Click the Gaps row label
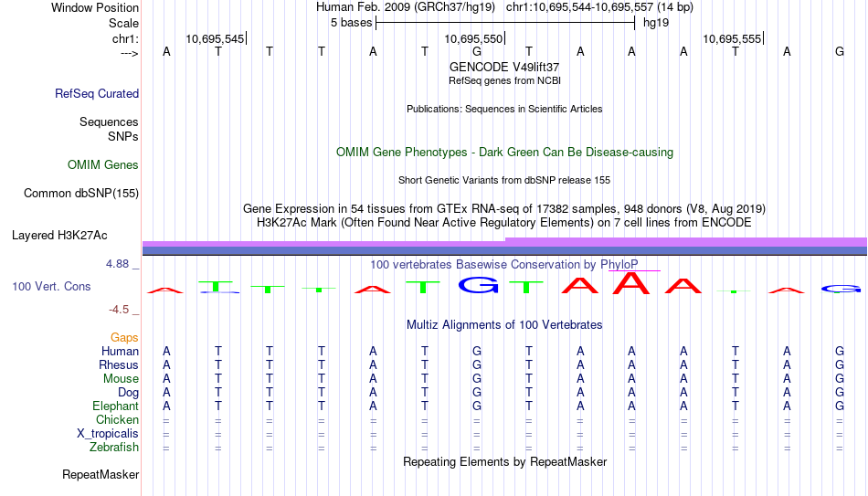Screen dimensions: 868x496 [x=124, y=338]
